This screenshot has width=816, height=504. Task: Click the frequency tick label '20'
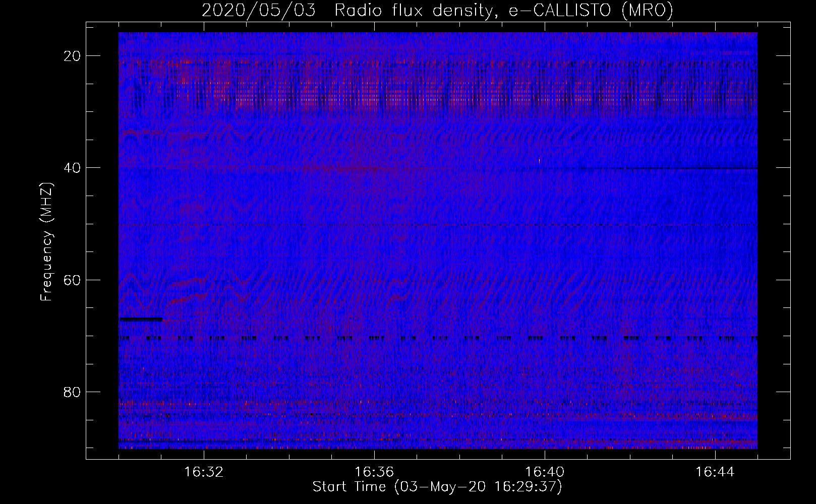[x=72, y=55]
